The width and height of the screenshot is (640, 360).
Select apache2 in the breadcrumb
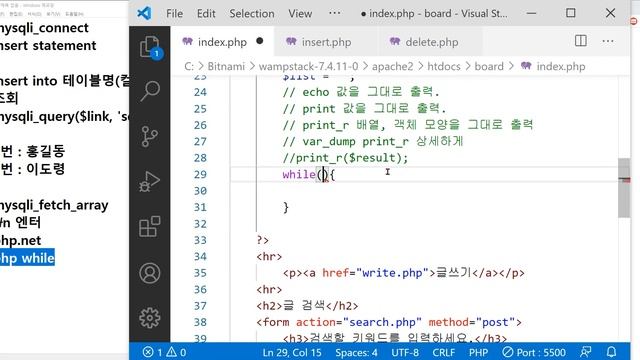tap(392, 67)
